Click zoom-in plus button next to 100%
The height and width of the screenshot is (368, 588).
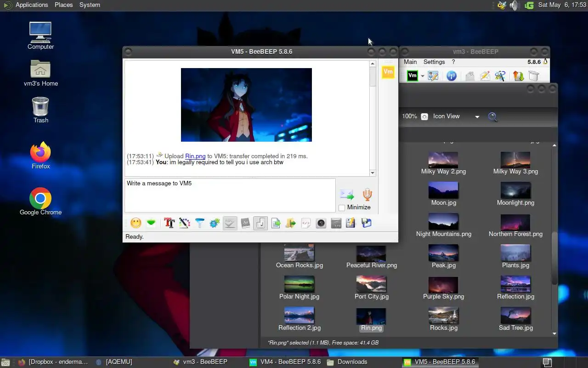pos(424,116)
